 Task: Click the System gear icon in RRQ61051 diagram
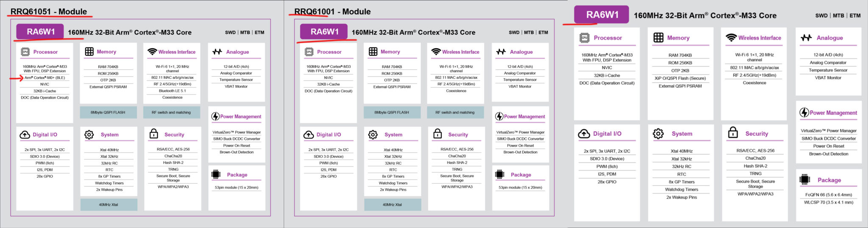[x=89, y=135]
